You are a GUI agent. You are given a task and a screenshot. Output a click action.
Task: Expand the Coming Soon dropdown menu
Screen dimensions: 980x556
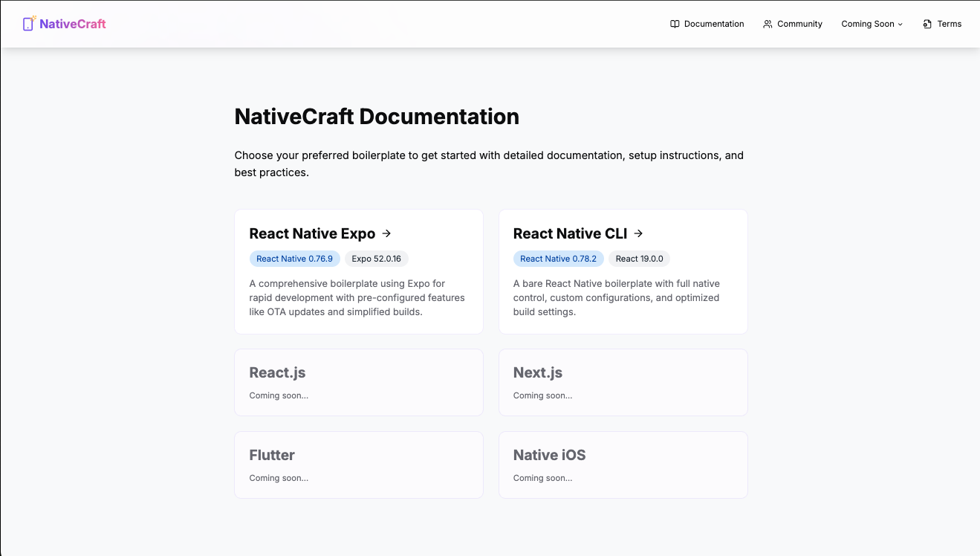pyautogui.click(x=872, y=24)
